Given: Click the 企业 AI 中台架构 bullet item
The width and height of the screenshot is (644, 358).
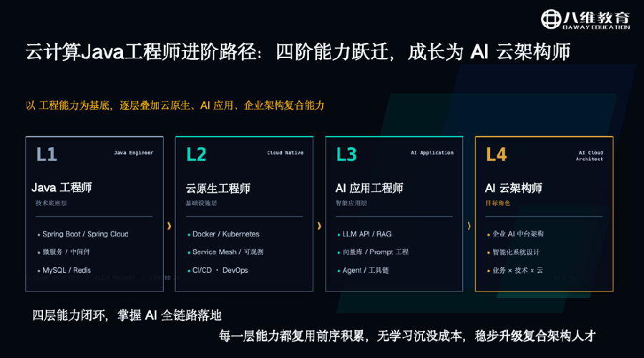Looking at the screenshot, I should click(515, 234).
